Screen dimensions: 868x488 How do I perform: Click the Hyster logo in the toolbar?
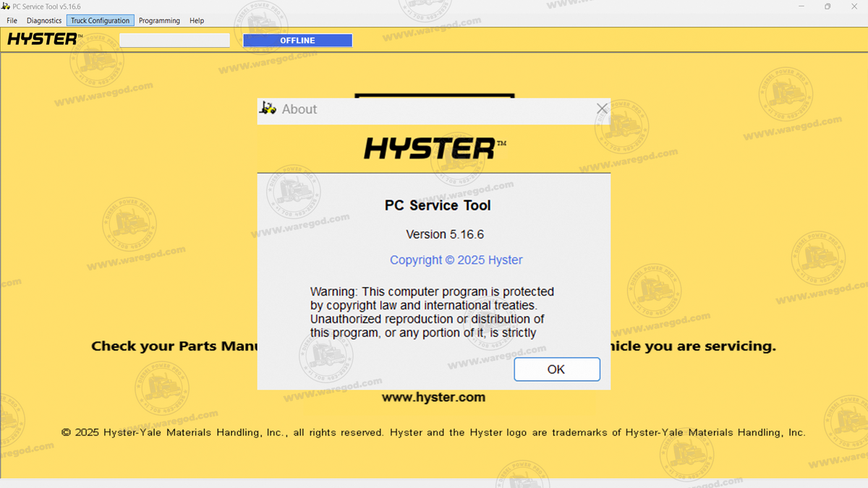pos(44,39)
